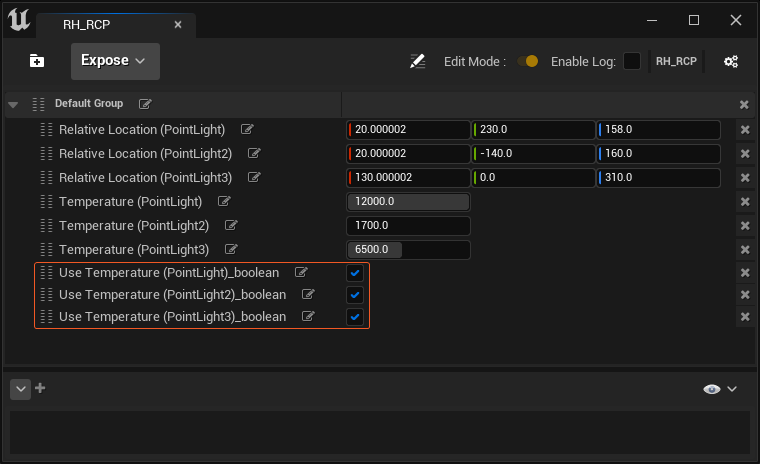This screenshot has width=760, height=464.
Task: Open the eye visibility options dropdown
Action: point(720,389)
